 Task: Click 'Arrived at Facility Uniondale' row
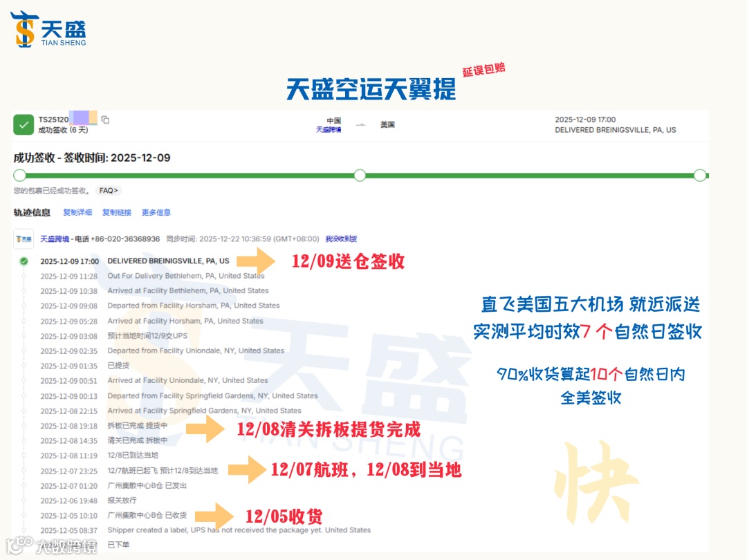coord(154,380)
